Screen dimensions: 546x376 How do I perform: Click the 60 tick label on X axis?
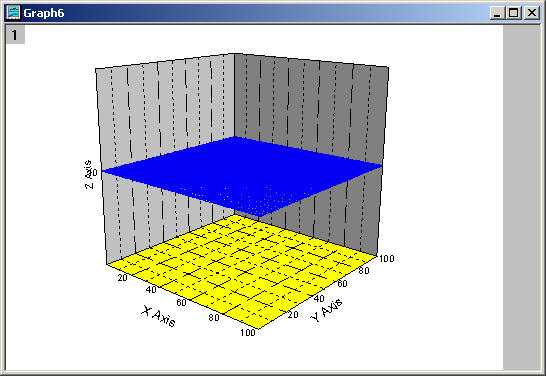tap(181, 303)
